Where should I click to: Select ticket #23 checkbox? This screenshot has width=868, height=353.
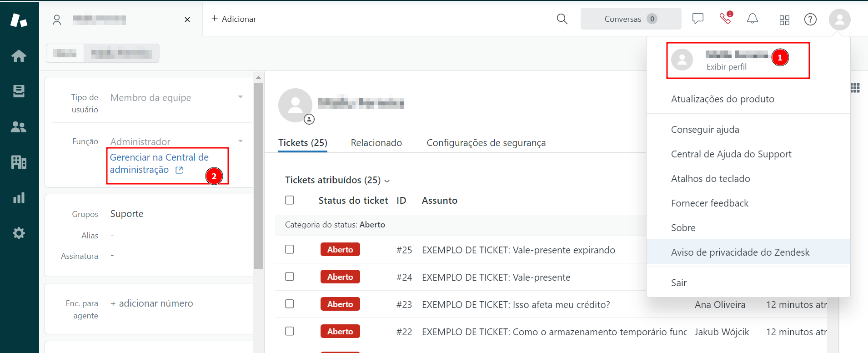coord(290,304)
